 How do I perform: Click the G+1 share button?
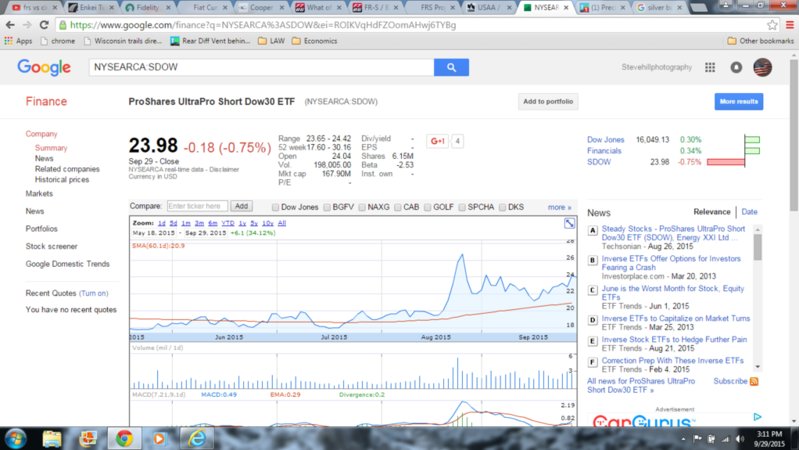437,141
